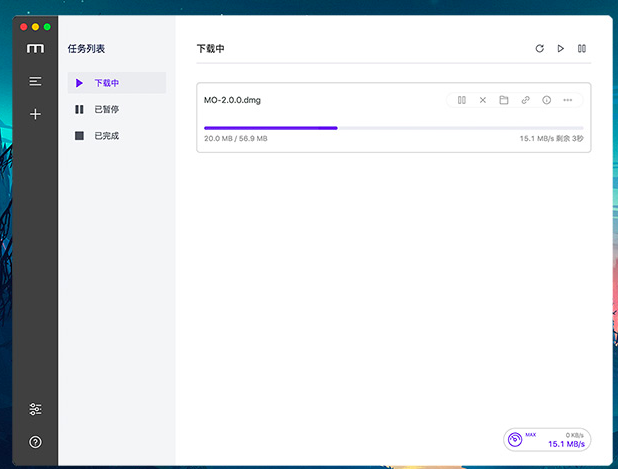Close the window with red button
618x469 pixels.
pyautogui.click(x=24, y=27)
